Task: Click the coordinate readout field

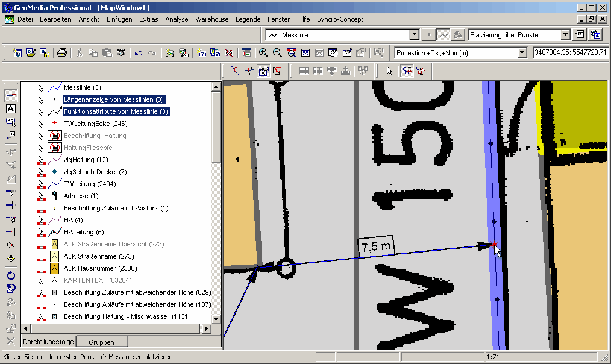Action: pos(569,53)
